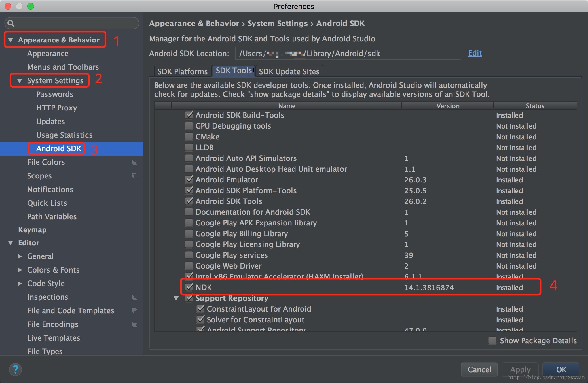Image resolution: width=588 pixels, height=383 pixels.
Task: Select the Updates settings item
Action: (x=50, y=122)
